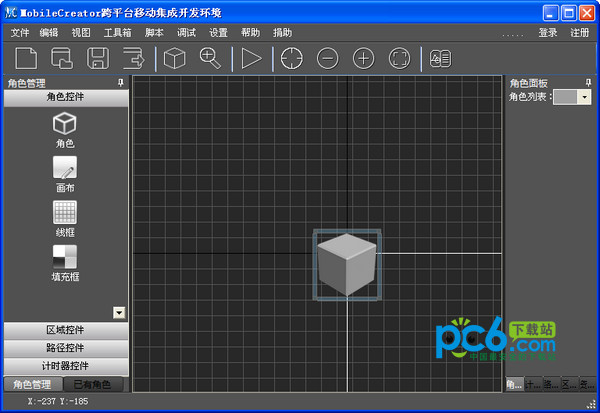
Task: Select the 填充框 fill box control
Action: (x=65, y=263)
